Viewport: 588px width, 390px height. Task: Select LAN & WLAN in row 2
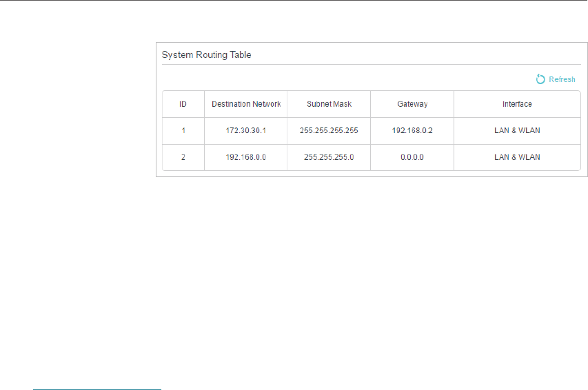point(517,158)
